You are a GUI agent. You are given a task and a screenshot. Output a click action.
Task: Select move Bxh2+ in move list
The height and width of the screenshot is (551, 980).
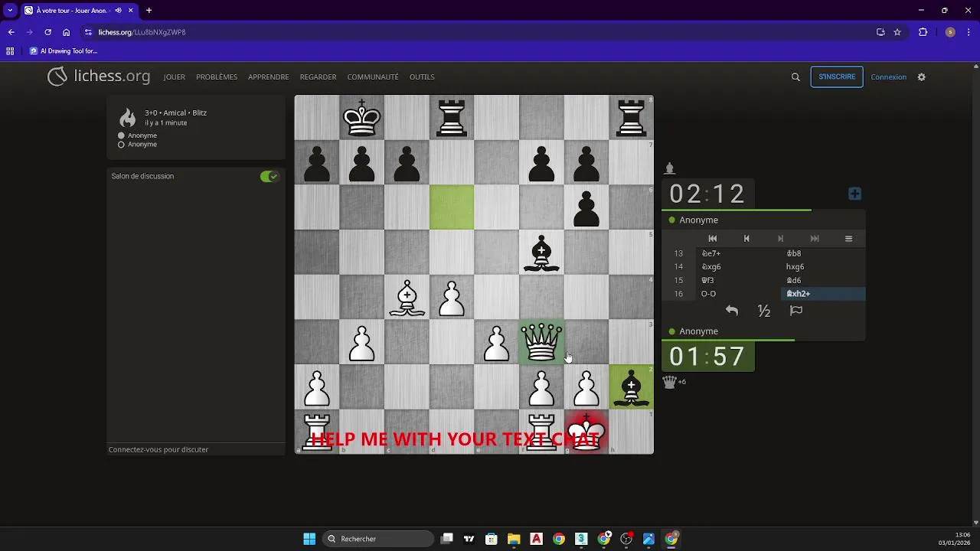823,294
